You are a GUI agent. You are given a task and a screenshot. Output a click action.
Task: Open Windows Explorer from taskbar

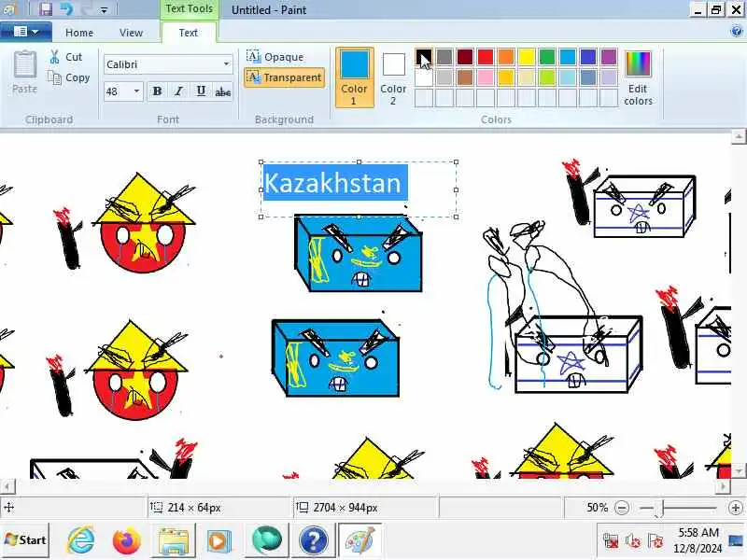174,540
